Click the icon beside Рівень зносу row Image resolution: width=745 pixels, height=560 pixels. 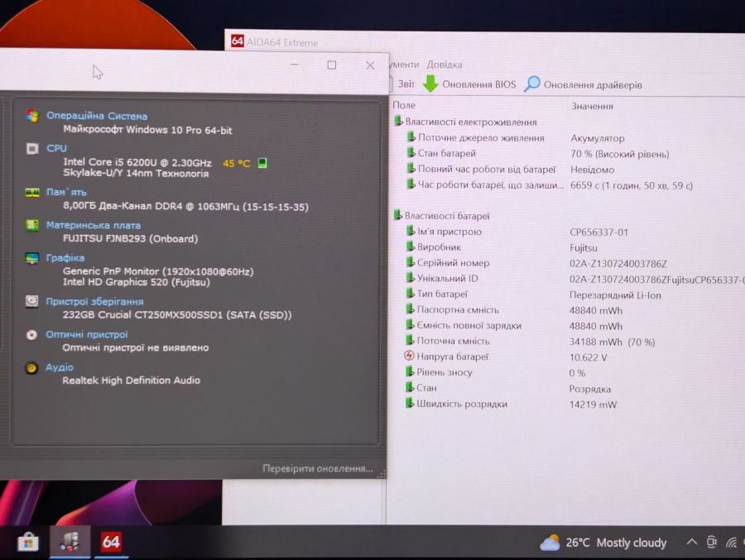pos(410,371)
